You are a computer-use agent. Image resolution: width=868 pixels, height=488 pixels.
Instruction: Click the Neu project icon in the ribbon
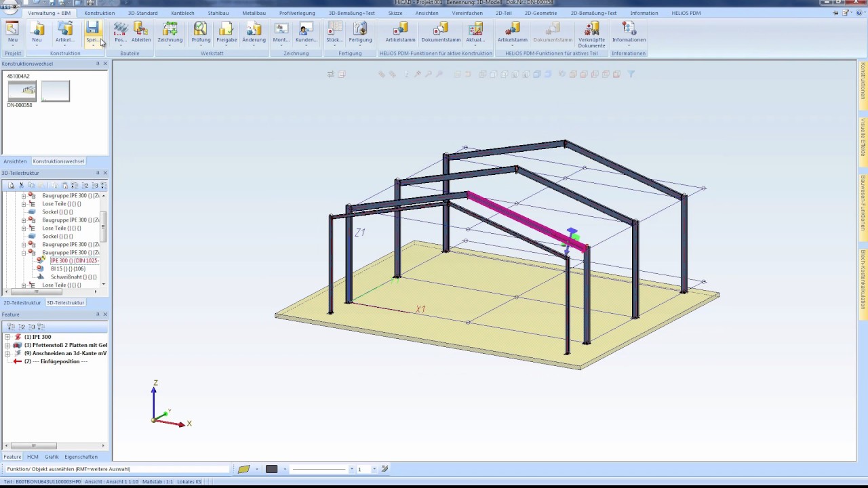tap(12, 31)
